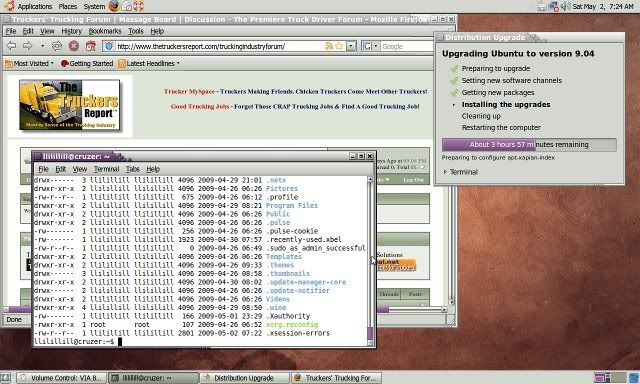Open the terminal's Terminal menu
Image resolution: width=640 pixels, height=384 pixels.
[106, 169]
